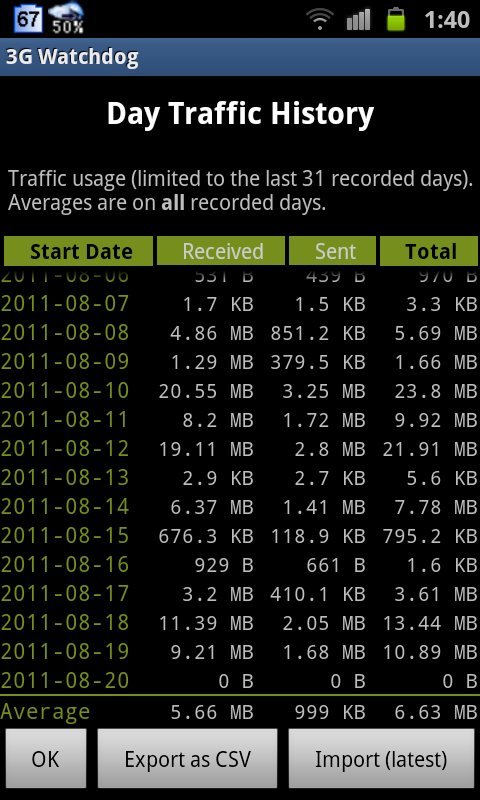The image size is (480, 800).
Task: Select the Total column header
Action: pos(428,251)
